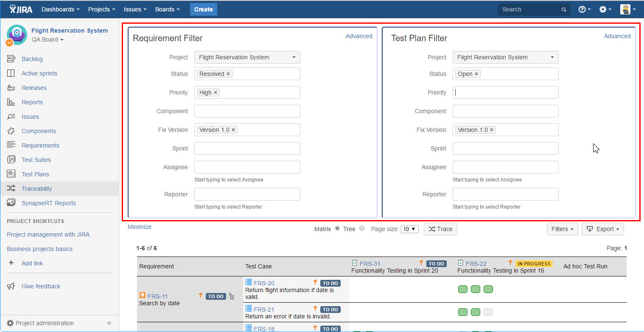Open the Test Suites icon

[11, 160]
